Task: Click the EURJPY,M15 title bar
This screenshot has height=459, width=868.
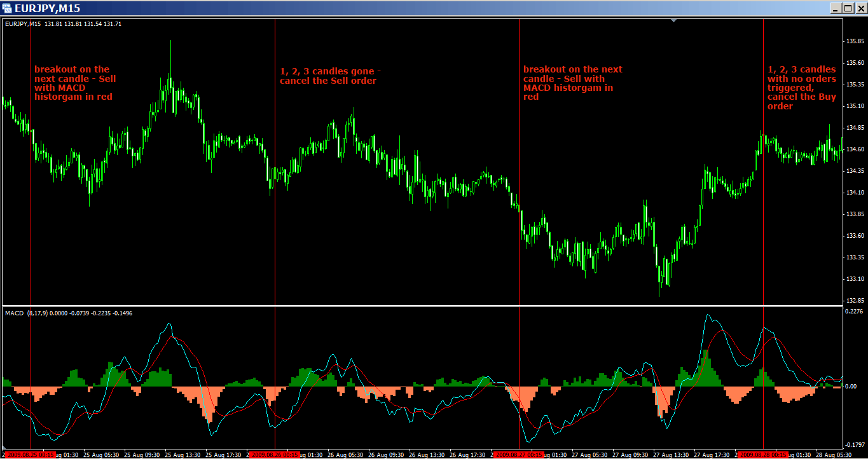Action: coord(382,8)
